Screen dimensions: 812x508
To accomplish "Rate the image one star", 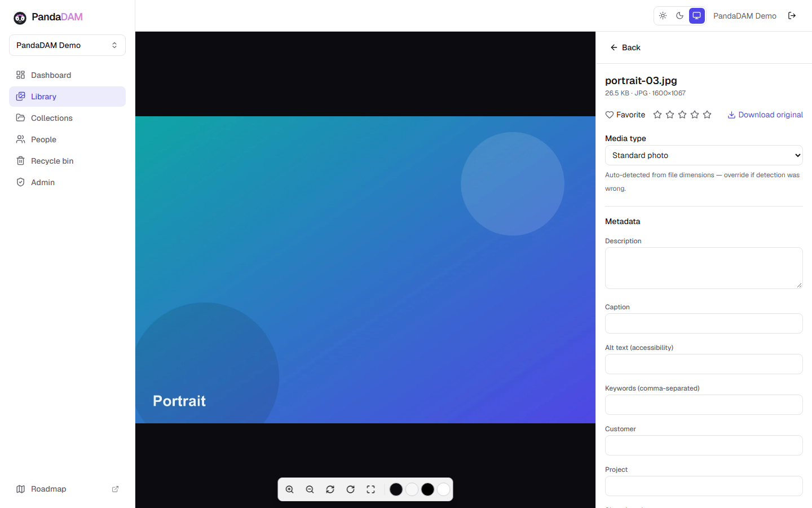I will (657, 115).
